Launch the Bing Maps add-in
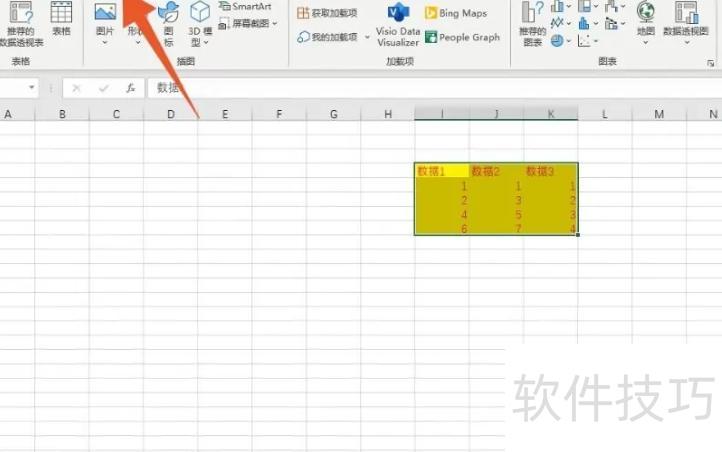The image size is (722, 452). pyautogui.click(x=456, y=13)
